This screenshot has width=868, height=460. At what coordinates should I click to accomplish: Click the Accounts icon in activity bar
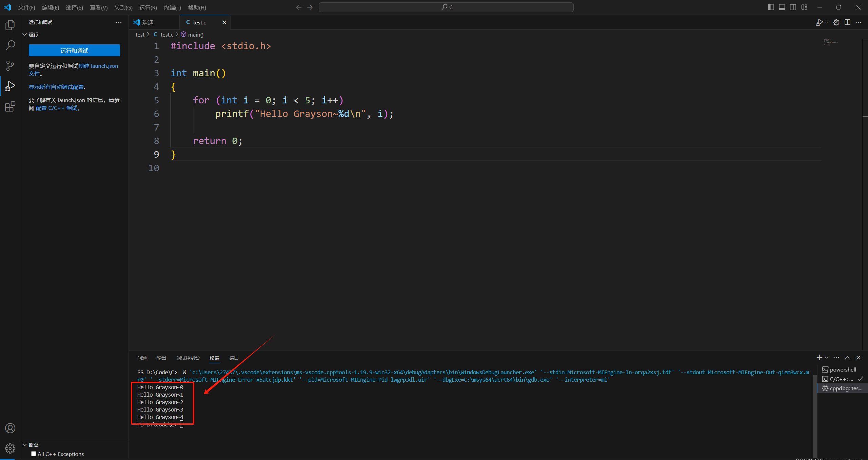click(10, 428)
